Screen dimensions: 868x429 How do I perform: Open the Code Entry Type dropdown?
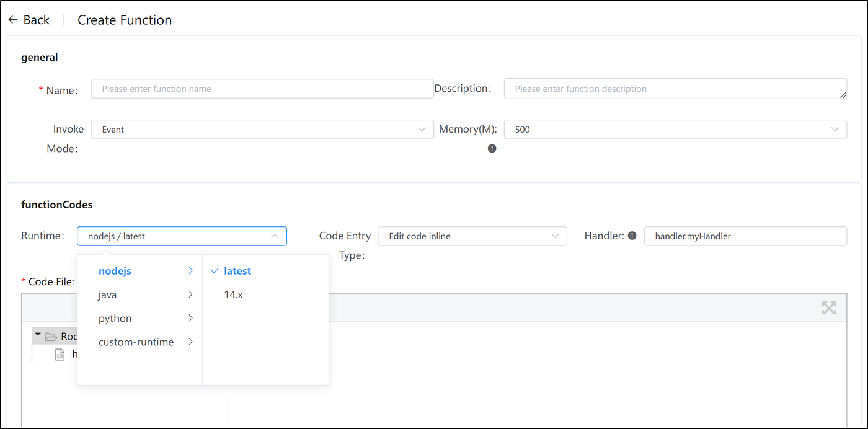(472, 236)
